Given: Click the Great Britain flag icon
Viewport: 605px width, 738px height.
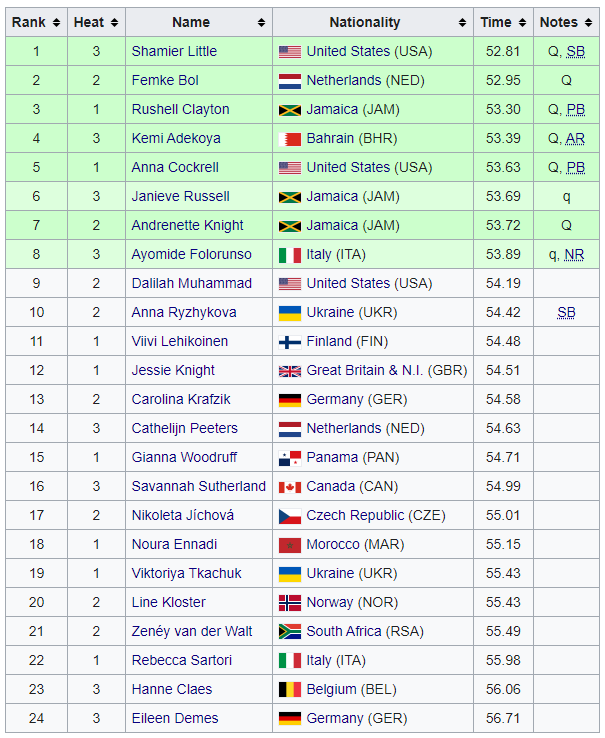Looking at the screenshot, I should (x=289, y=371).
